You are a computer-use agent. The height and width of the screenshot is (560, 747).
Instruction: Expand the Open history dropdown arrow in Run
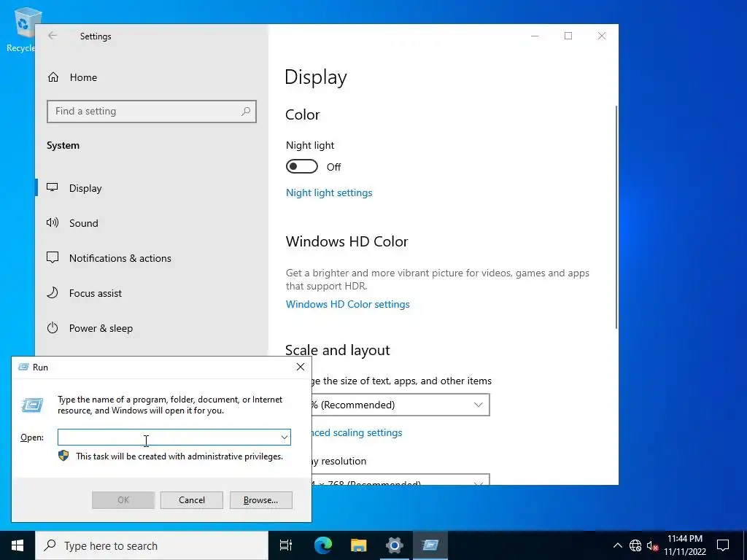285,437
